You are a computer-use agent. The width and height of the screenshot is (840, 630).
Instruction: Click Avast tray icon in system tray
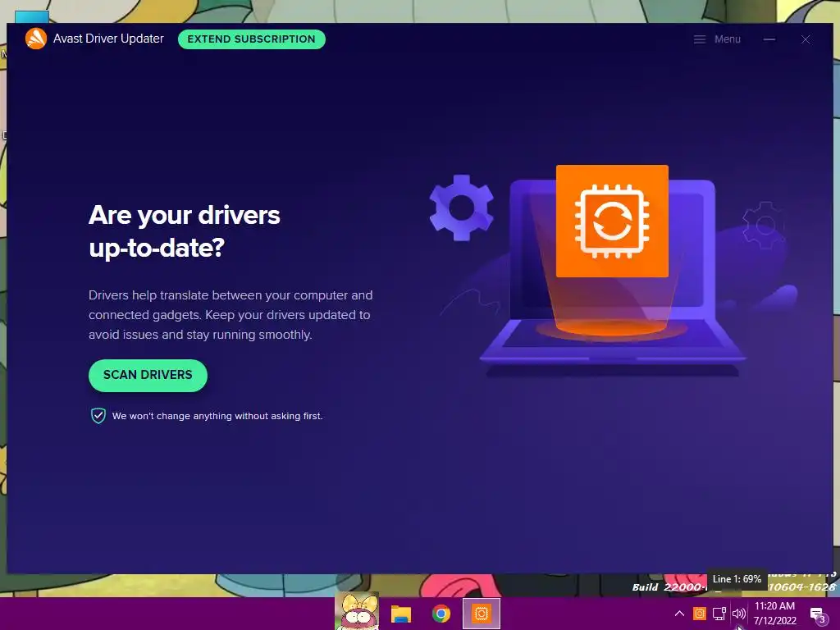(x=699, y=614)
